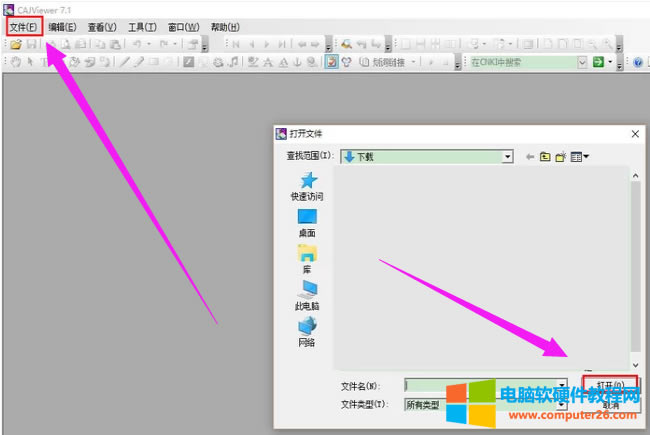Click the green go search button
Screen dimensions: 650x435
pyautogui.click(x=597, y=62)
